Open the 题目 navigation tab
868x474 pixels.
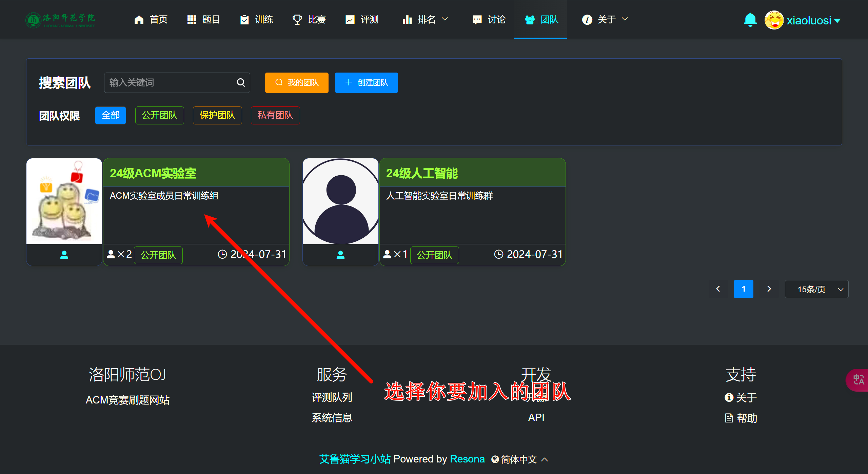point(204,20)
